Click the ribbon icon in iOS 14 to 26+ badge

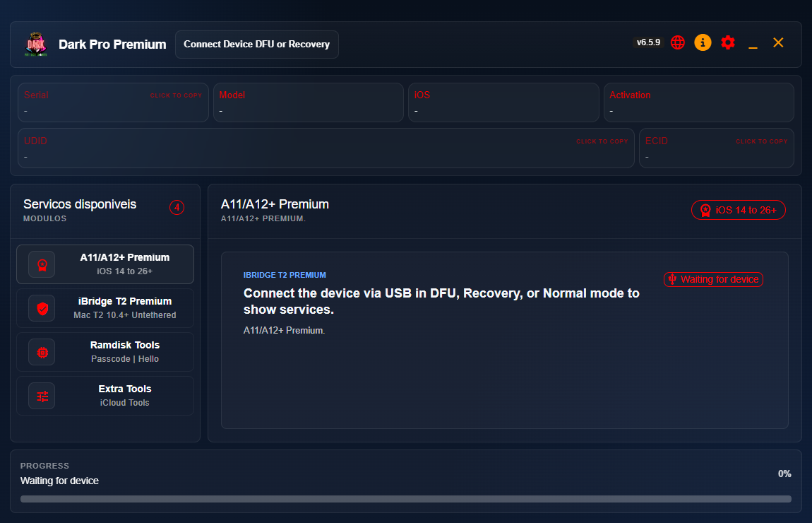pyautogui.click(x=705, y=210)
